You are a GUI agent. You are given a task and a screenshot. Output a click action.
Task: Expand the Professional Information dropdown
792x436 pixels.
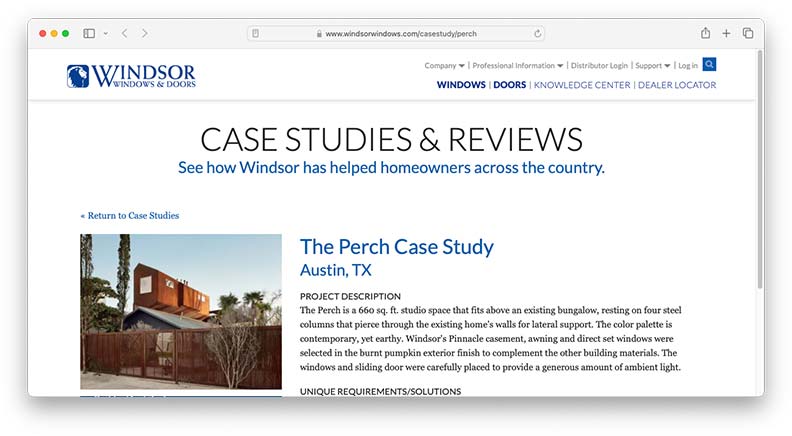(518, 66)
